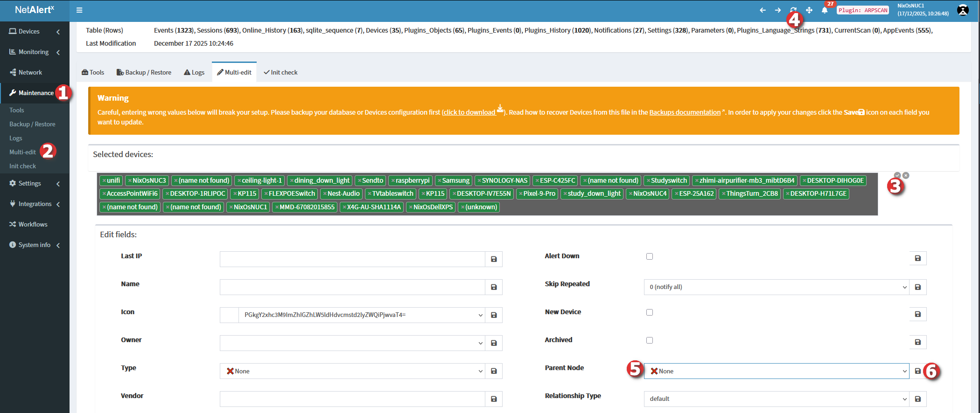Viewport: 980px width, 413px height.
Task: Open the Init check tab
Action: [x=280, y=72]
